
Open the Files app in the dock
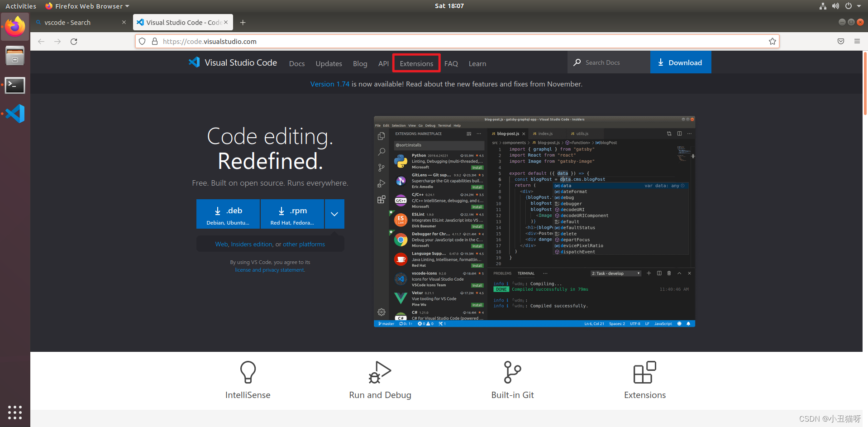coord(15,56)
